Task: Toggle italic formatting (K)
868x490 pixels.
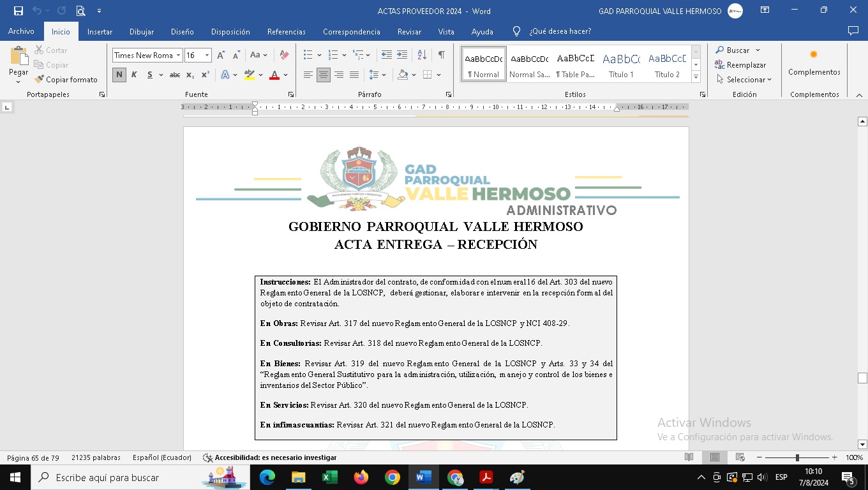Action: click(134, 75)
